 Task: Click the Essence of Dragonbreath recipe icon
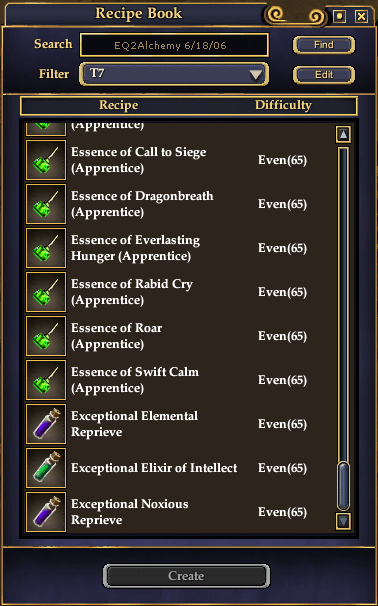tap(46, 204)
